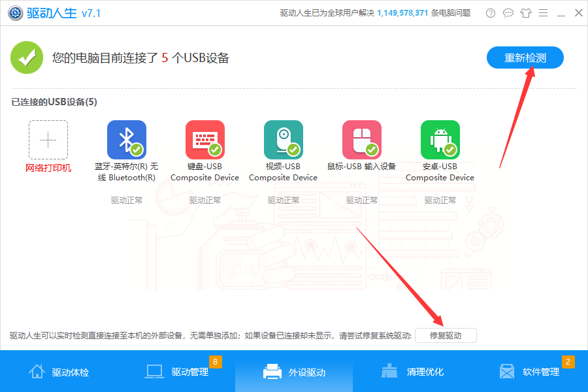
Task: Click the envelope icon in 软件管理
Action: 507,371
